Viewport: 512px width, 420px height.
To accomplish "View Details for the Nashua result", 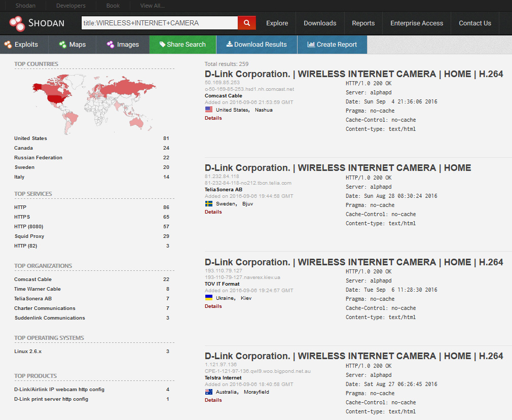I will click(213, 118).
